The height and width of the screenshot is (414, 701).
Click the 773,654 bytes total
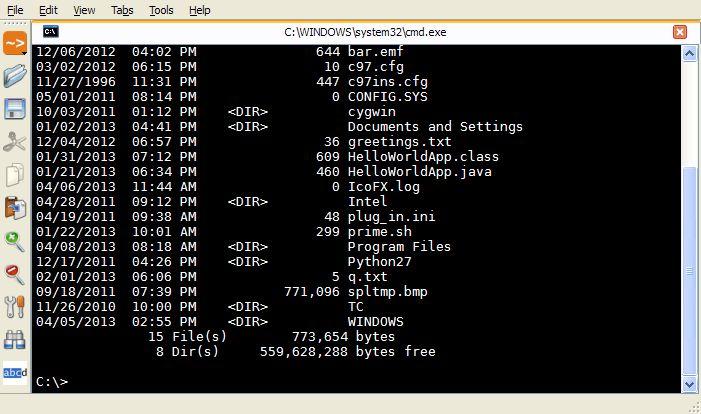[x=343, y=337]
